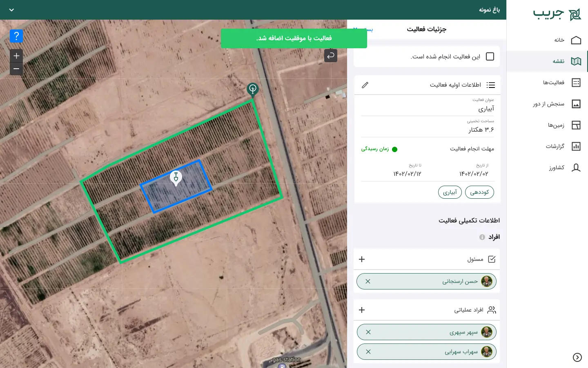Click the remote sensing image icon
Screen dimensions: 588x368
[576, 104]
